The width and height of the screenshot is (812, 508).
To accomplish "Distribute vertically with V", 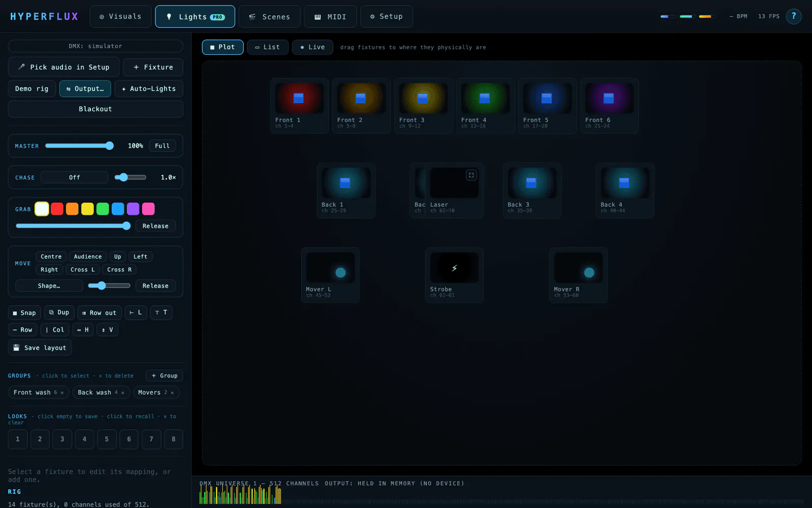I will [x=108, y=330].
